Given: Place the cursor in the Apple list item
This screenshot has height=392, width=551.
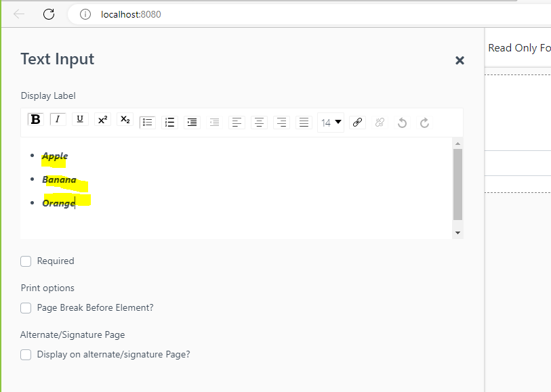Looking at the screenshot, I should point(55,156).
